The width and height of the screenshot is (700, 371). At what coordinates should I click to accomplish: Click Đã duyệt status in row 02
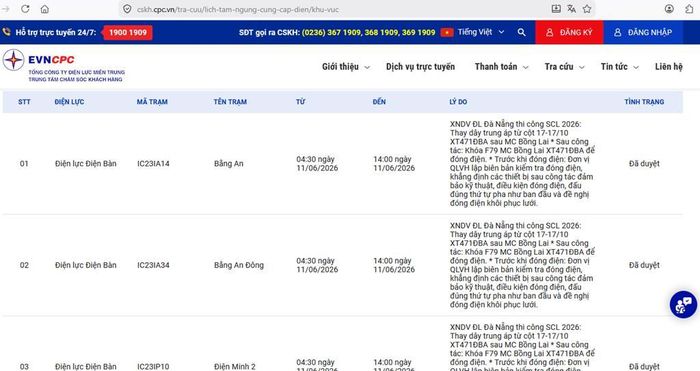click(x=644, y=265)
